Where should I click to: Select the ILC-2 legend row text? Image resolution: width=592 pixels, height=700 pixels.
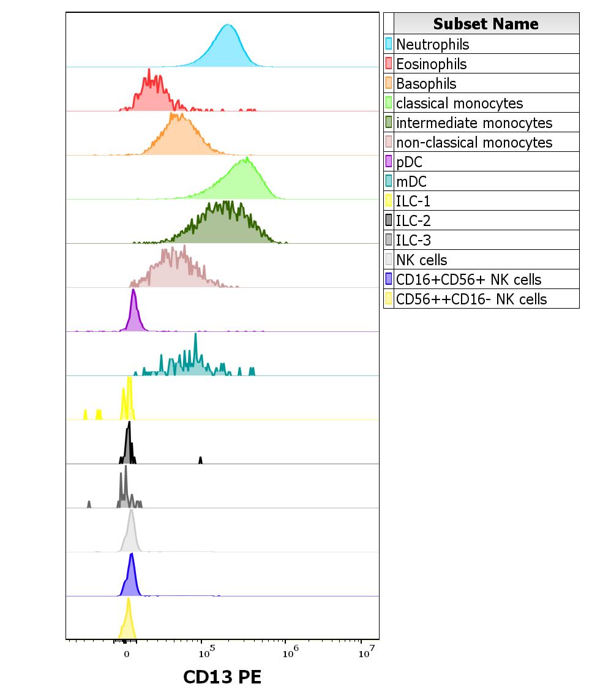(x=413, y=221)
